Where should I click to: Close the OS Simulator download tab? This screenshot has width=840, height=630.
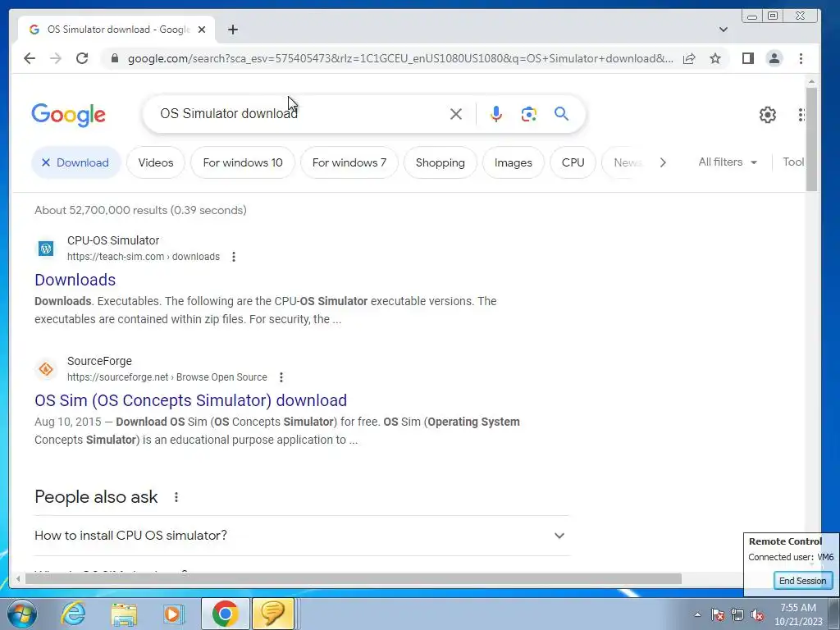tap(202, 30)
